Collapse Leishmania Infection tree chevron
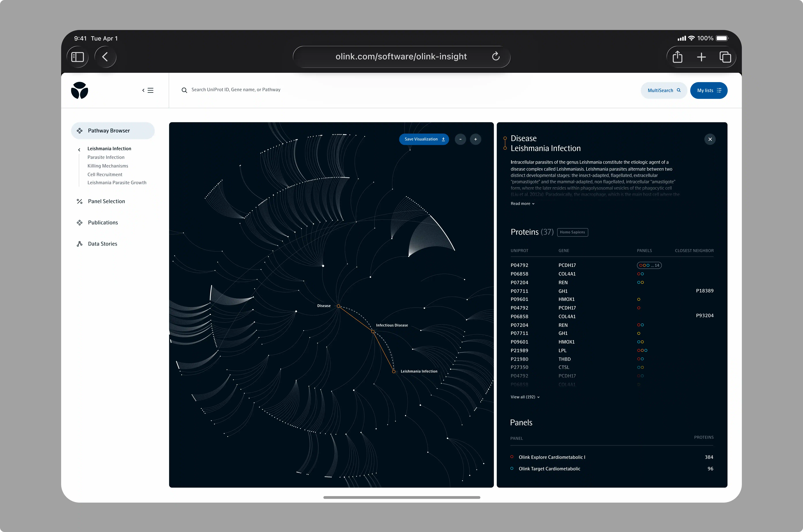 79,150
